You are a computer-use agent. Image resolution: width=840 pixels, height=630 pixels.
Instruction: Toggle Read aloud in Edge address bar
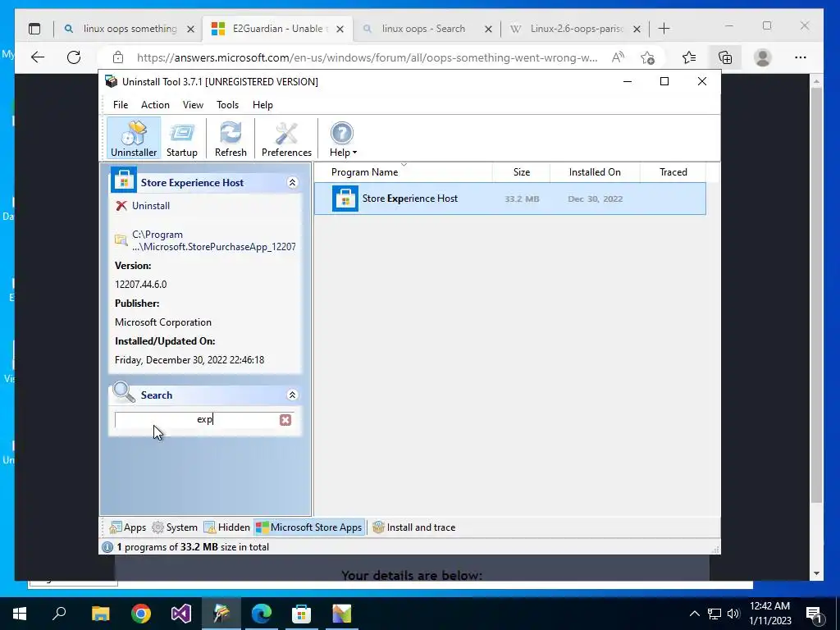point(618,57)
